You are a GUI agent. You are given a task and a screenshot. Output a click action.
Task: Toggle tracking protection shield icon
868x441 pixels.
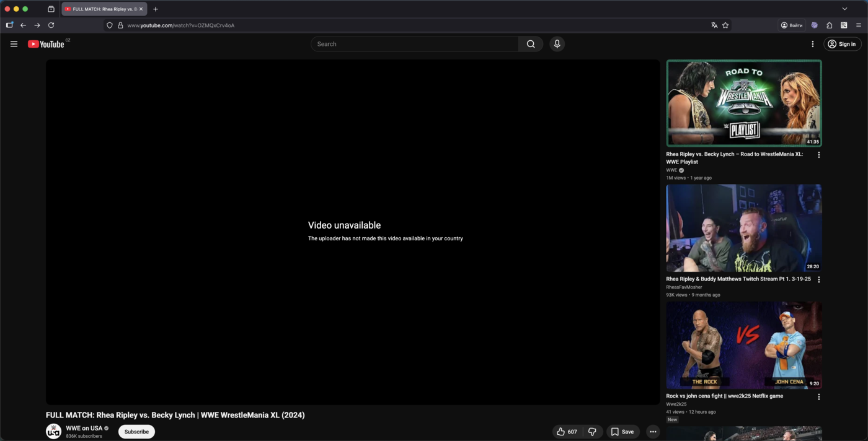pos(109,25)
